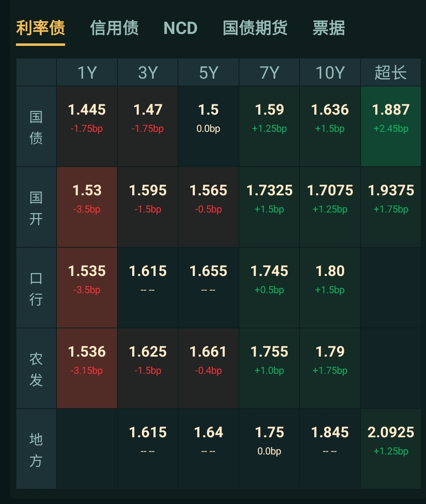Click the 超长 column header
Screen dimensions: 426x504
pyautogui.click(x=390, y=72)
